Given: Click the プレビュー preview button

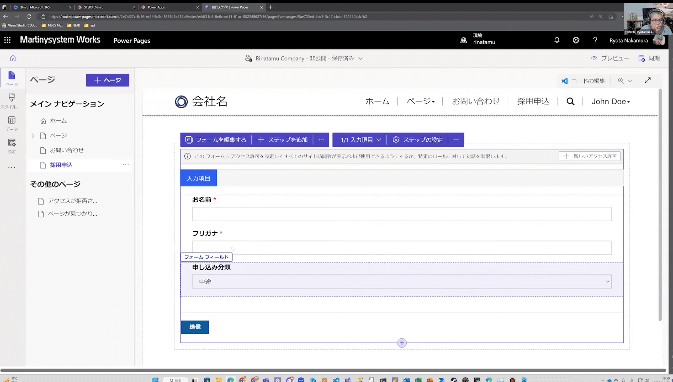Looking at the screenshot, I should (610, 58).
